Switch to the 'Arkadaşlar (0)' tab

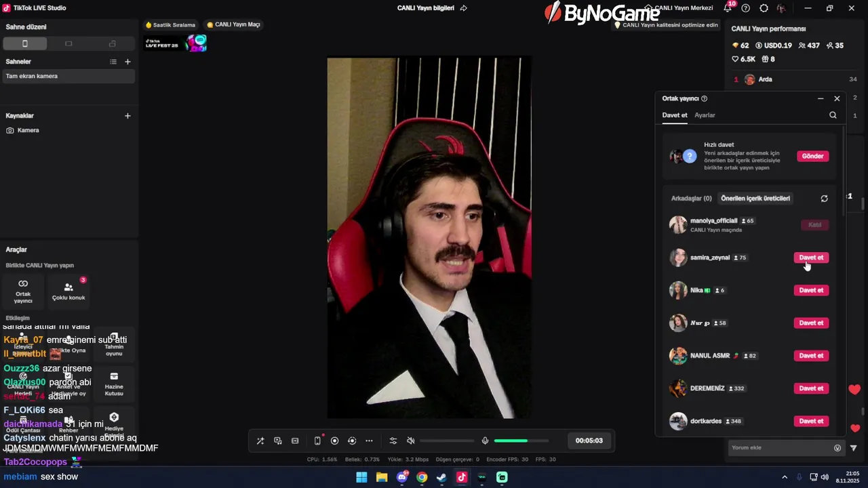click(x=691, y=199)
